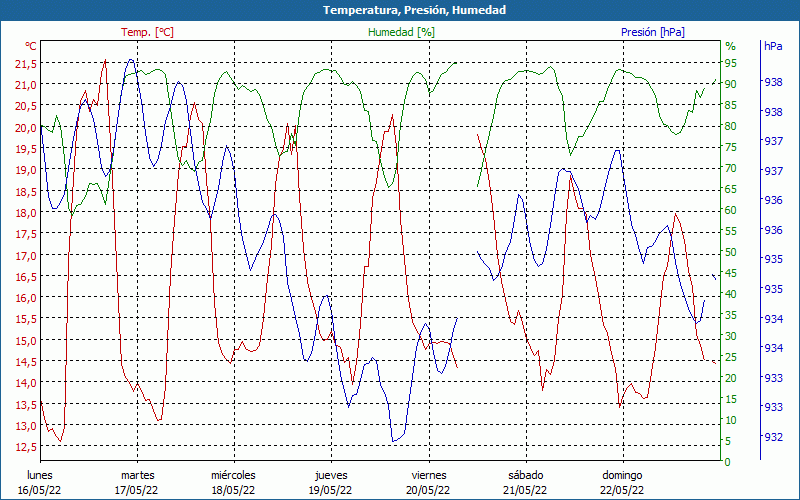
Task: Click the date '22/05/22'
Action: click(x=622, y=490)
